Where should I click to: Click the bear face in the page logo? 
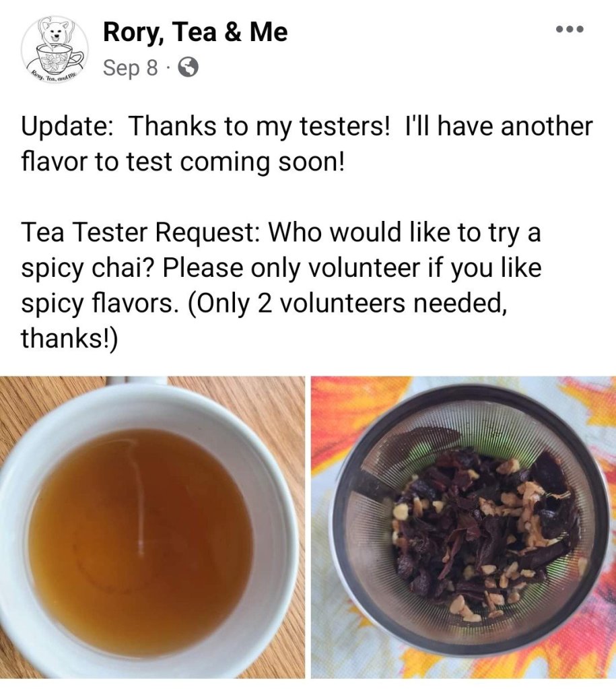57,32
